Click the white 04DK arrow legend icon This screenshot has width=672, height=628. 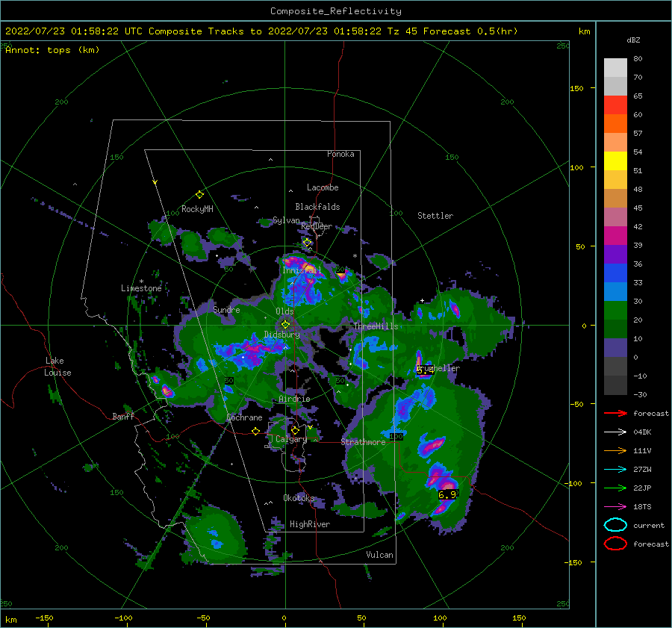(615, 432)
